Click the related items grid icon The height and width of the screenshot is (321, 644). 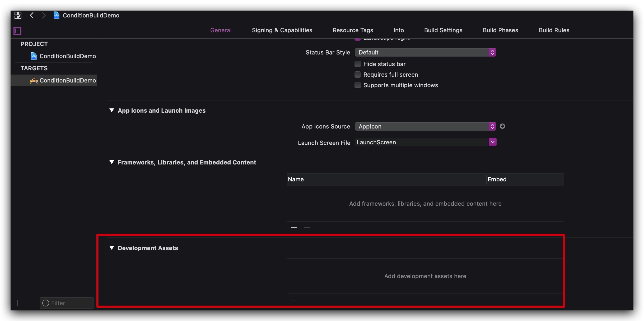[x=18, y=15]
